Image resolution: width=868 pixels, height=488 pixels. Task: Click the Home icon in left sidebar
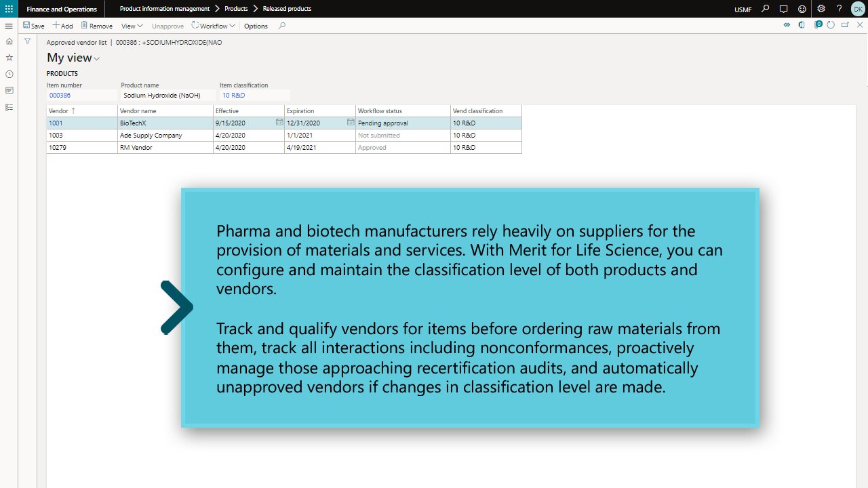(x=9, y=41)
